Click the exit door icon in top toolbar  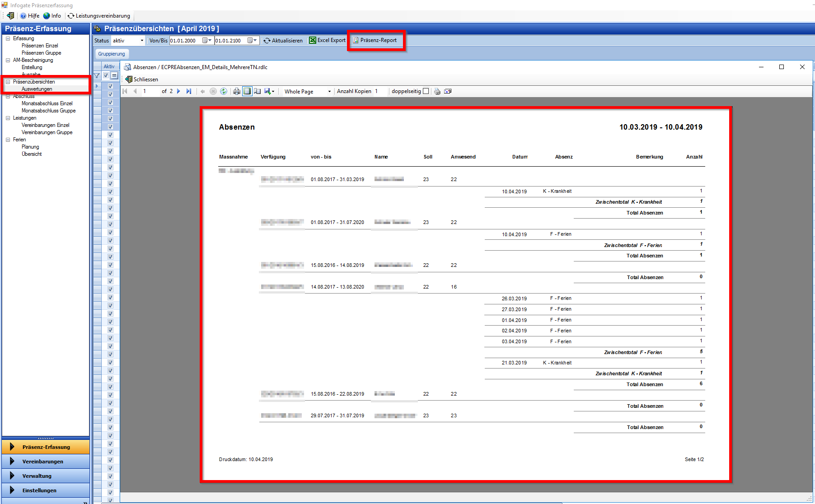(10, 16)
